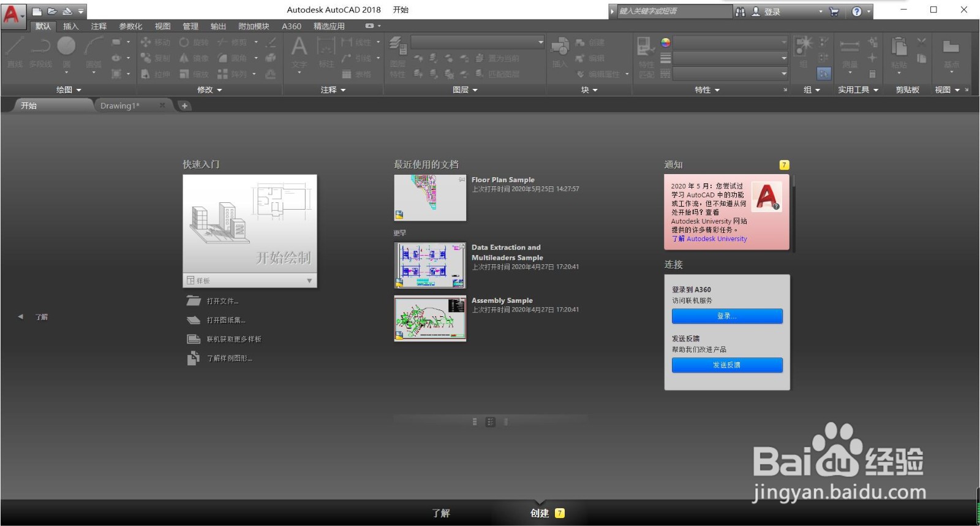Open the Assembly Sample thumbnail
Image resolution: width=980 pixels, height=526 pixels.
pos(430,318)
